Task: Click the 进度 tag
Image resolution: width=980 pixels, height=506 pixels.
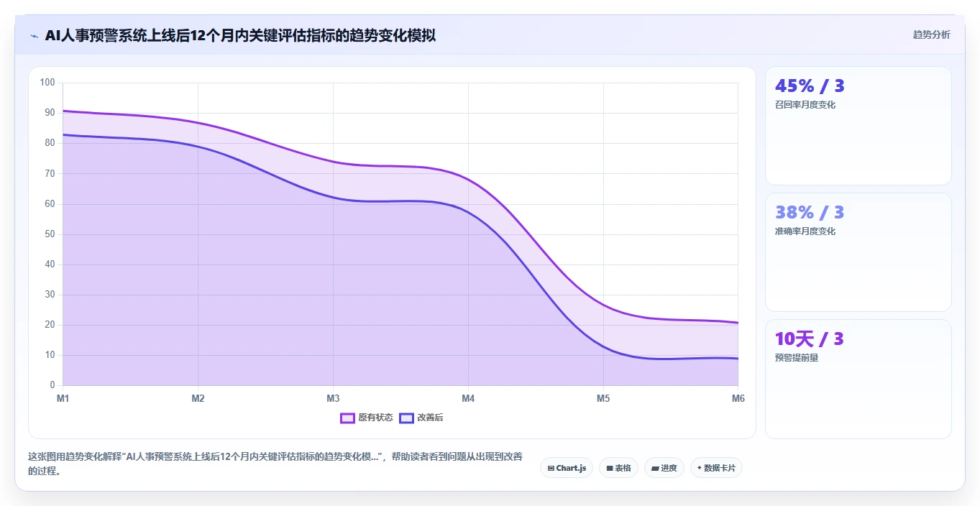Action: tap(664, 468)
